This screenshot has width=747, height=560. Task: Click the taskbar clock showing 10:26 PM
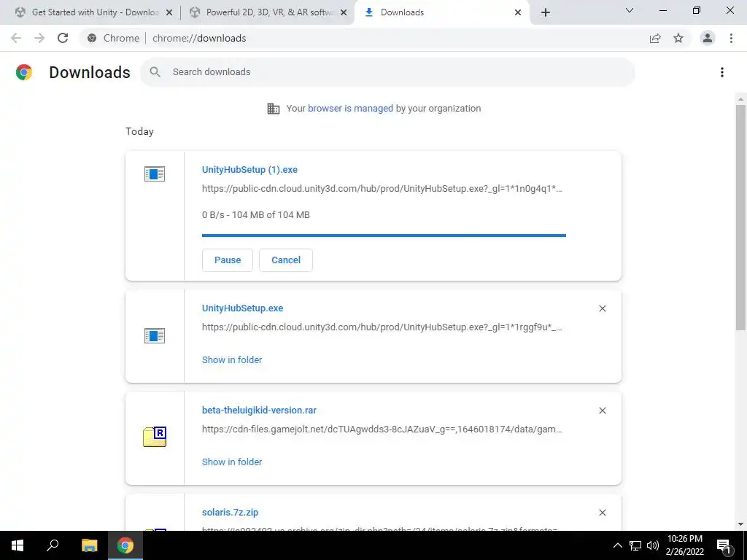(x=684, y=545)
